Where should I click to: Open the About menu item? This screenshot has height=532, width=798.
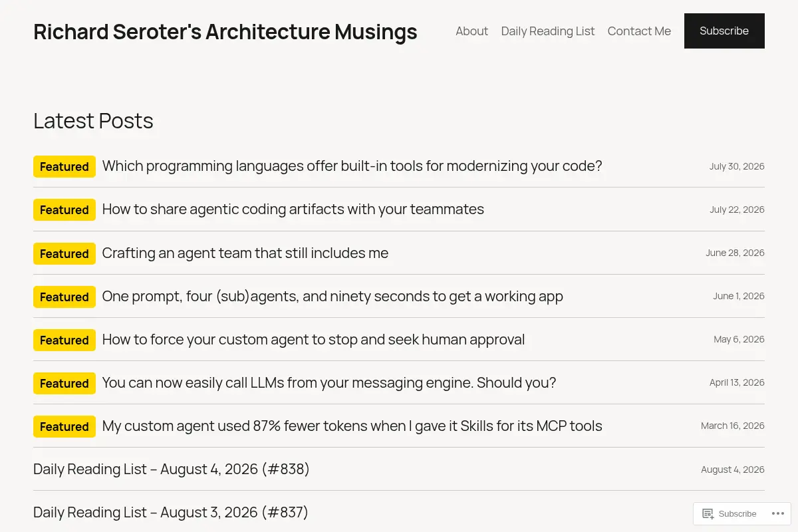[471, 31]
